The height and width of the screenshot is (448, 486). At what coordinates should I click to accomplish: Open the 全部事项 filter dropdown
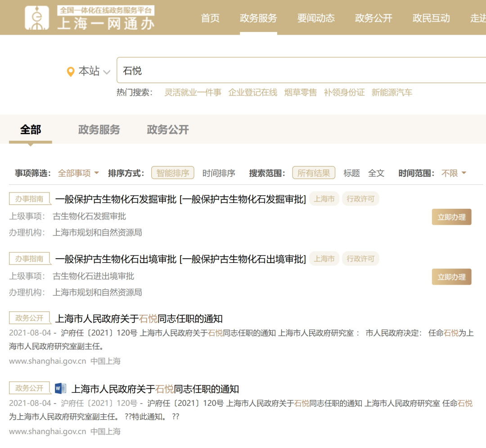tap(78, 173)
